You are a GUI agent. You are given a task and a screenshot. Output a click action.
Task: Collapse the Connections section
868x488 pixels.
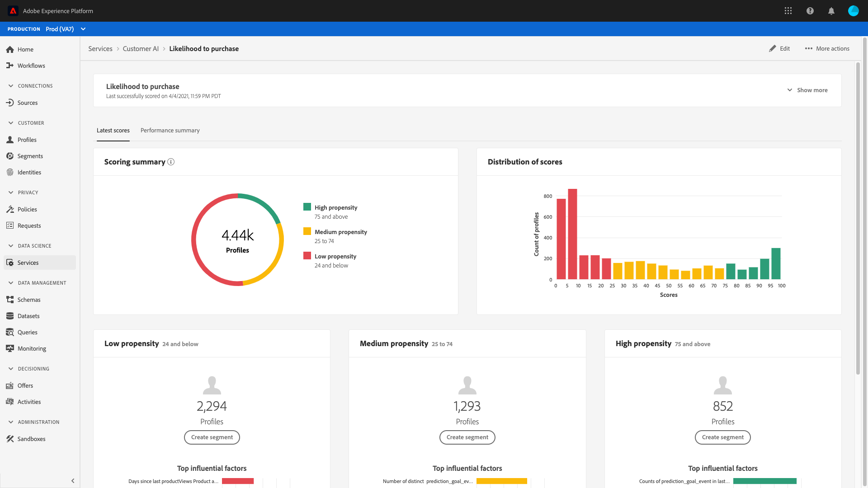pyautogui.click(x=11, y=86)
